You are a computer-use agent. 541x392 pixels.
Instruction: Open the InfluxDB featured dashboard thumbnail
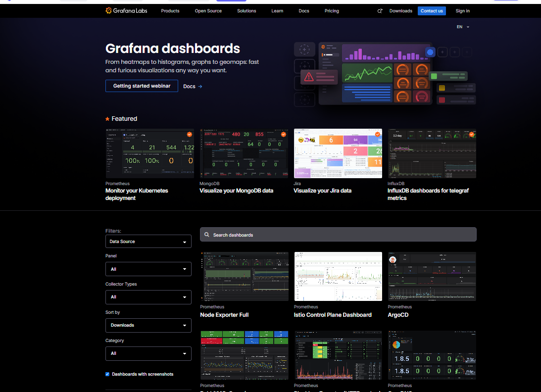(432, 153)
